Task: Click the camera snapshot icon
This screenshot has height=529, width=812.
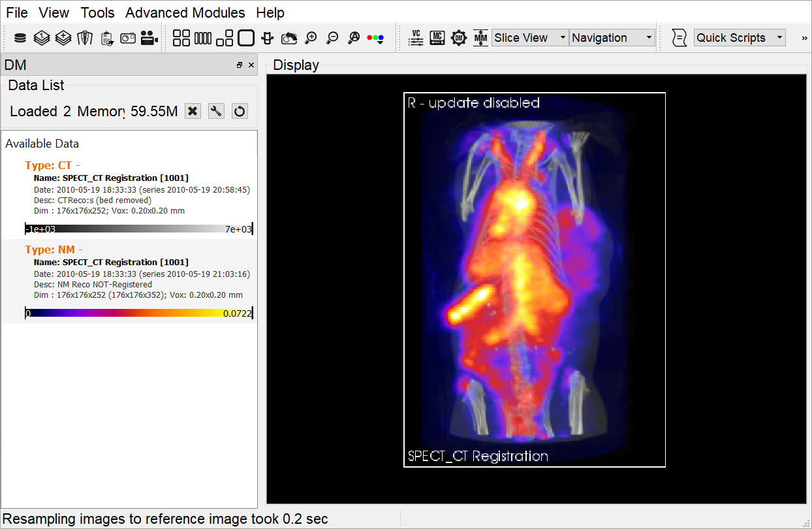Action: (x=128, y=38)
